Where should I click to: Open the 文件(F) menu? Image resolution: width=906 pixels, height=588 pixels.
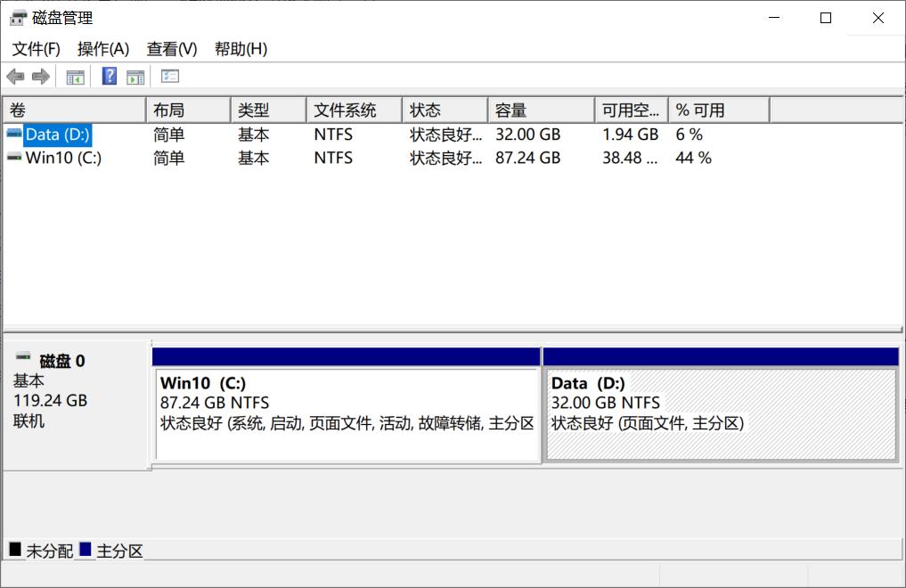pos(36,49)
